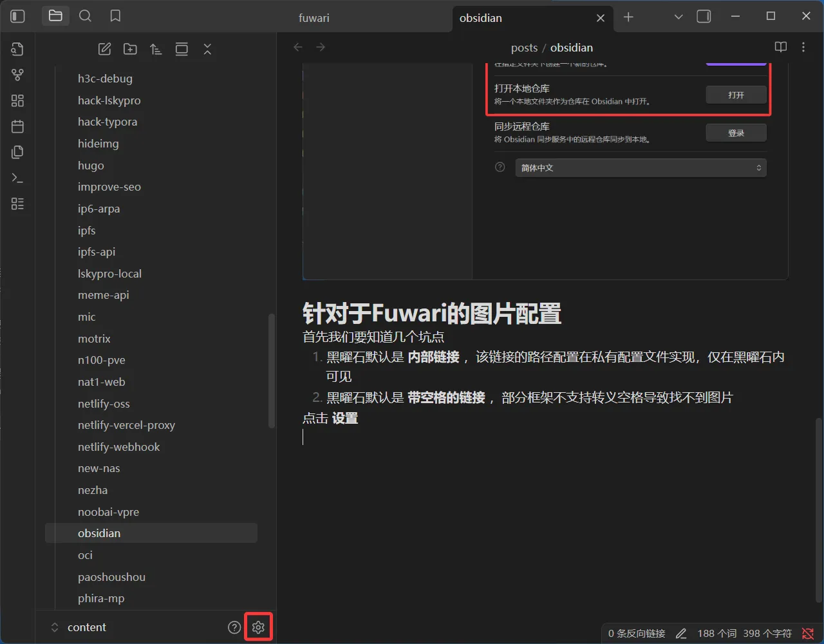The width and height of the screenshot is (824, 644).
Task: Click the file list scrollbar
Action: (272, 370)
